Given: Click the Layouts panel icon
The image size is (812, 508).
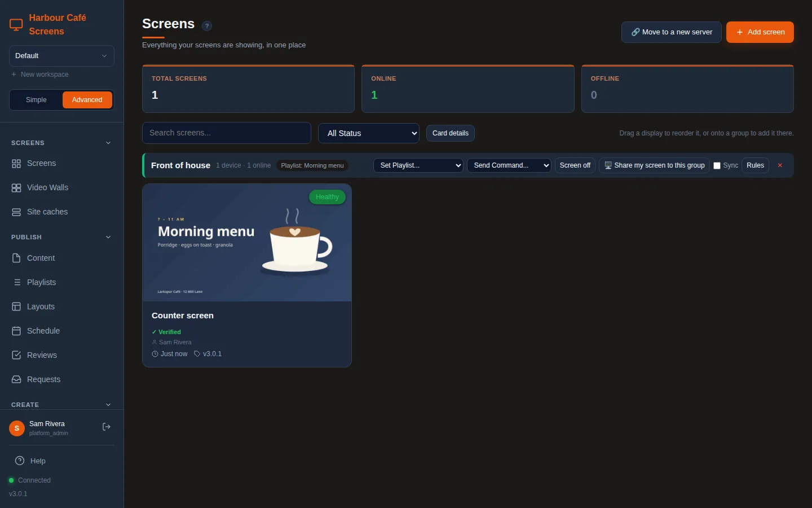Looking at the screenshot, I should coord(16,306).
